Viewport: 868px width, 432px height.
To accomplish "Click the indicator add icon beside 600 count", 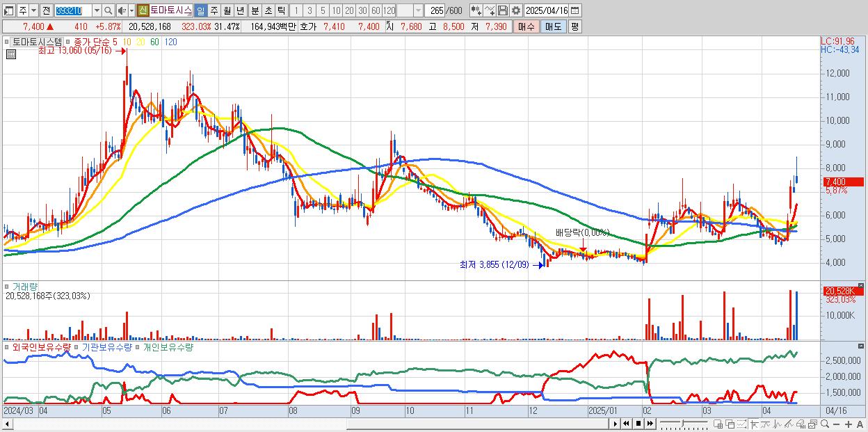I will coord(476,10).
